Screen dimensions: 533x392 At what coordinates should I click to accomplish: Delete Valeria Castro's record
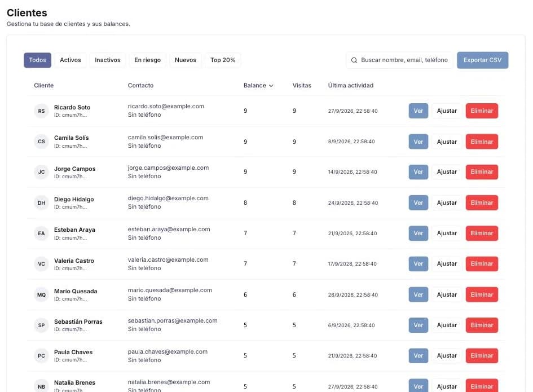point(482,264)
